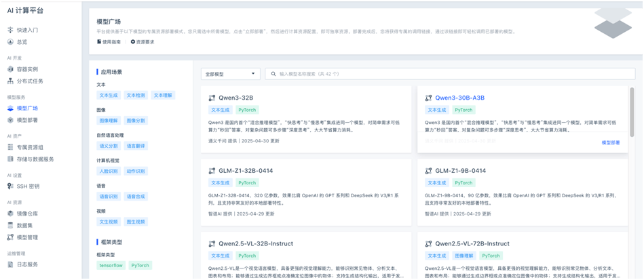Click the 模型管理 sidebar icon
Screen dimensions: 644x280
click(11, 237)
